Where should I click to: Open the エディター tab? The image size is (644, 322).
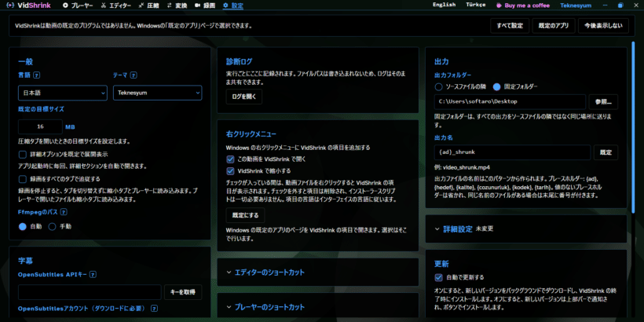pos(115,5)
